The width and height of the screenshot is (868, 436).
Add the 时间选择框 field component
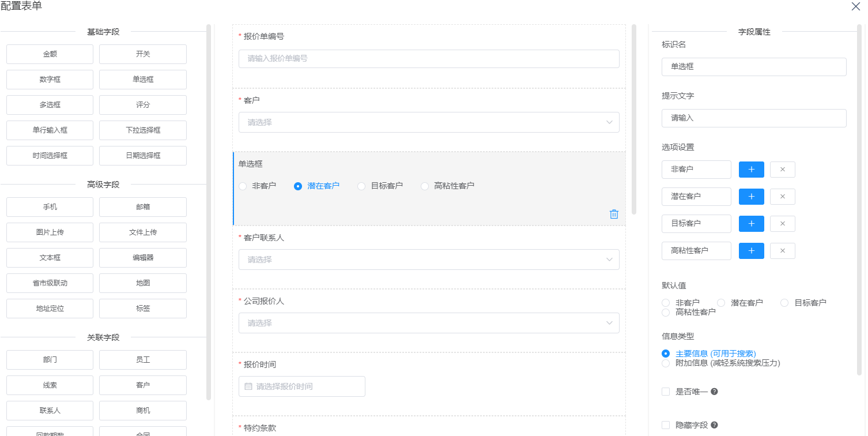point(50,156)
